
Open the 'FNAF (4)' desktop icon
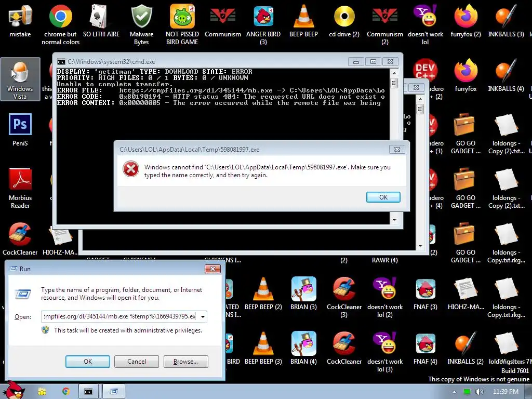tap(425, 348)
